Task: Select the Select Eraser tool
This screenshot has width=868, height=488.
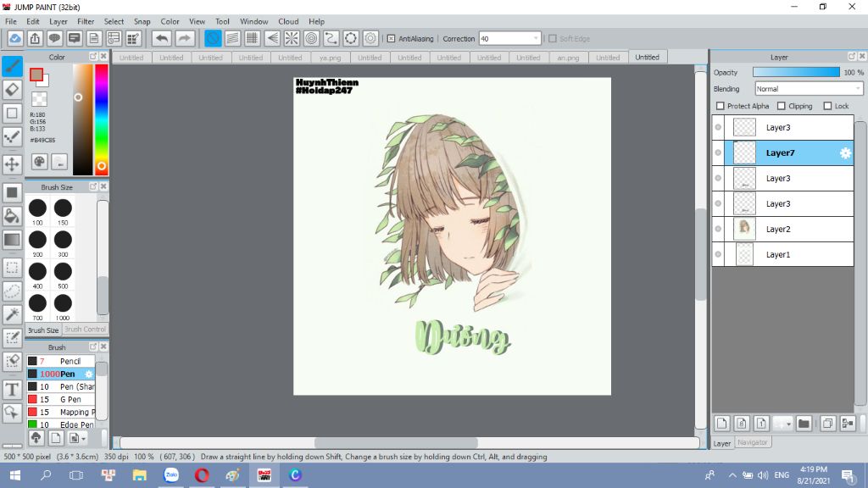Action: pos(12,361)
